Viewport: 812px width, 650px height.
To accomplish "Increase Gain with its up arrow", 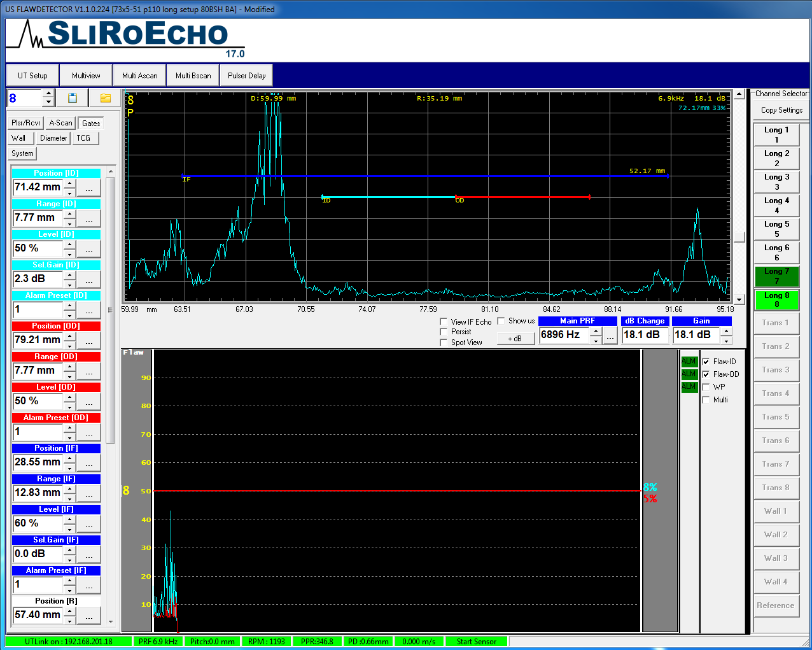I will [726, 331].
